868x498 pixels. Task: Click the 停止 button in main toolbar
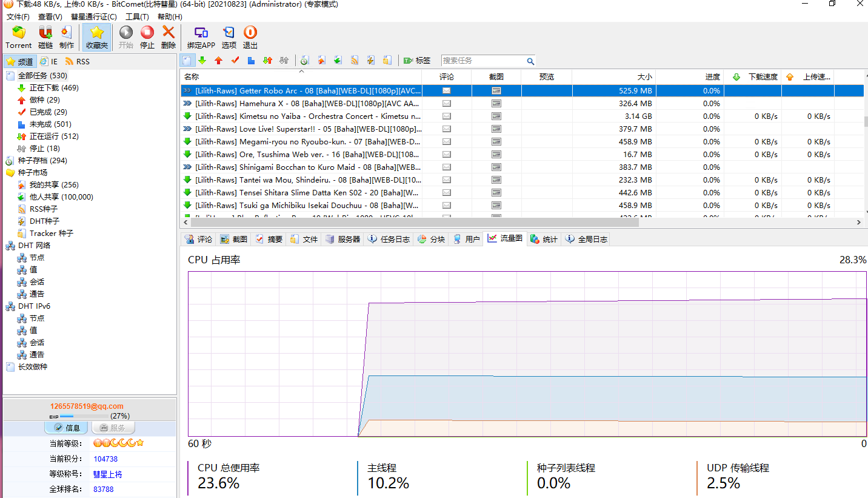pos(147,37)
